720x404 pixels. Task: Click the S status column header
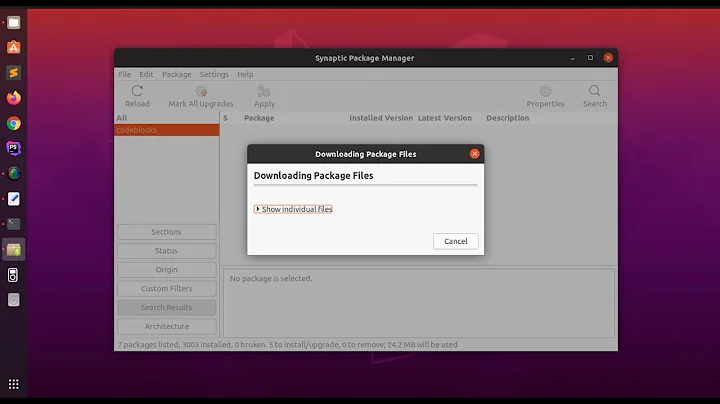coord(225,118)
